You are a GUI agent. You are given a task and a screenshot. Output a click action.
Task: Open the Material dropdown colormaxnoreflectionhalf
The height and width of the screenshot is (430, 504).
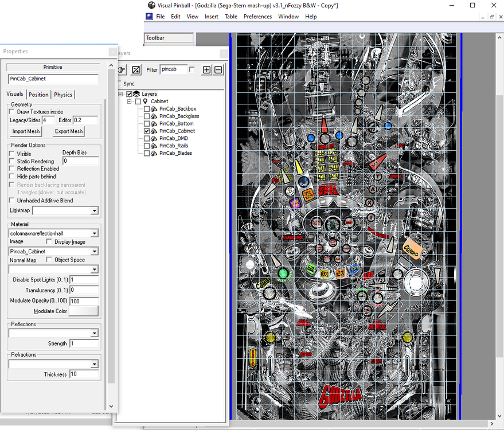pyautogui.click(x=94, y=233)
